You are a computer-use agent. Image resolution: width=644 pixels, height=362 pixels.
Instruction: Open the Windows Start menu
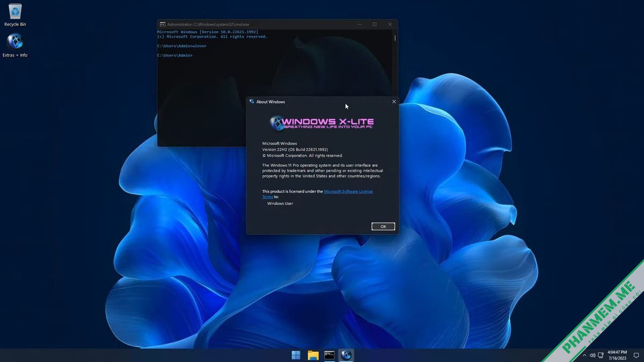coord(296,355)
